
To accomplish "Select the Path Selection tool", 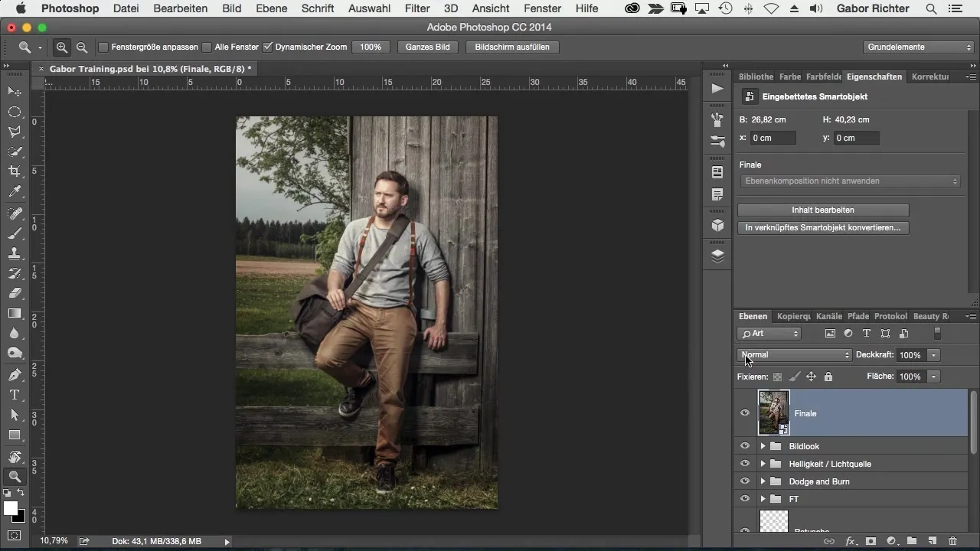I will coord(15,415).
